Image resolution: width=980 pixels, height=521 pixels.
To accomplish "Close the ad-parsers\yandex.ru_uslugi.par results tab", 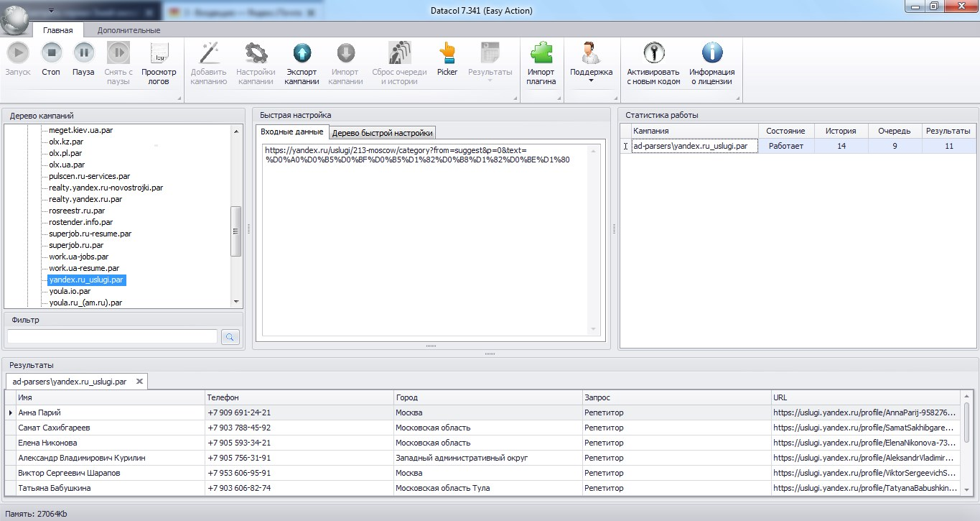I will pos(139,382).
